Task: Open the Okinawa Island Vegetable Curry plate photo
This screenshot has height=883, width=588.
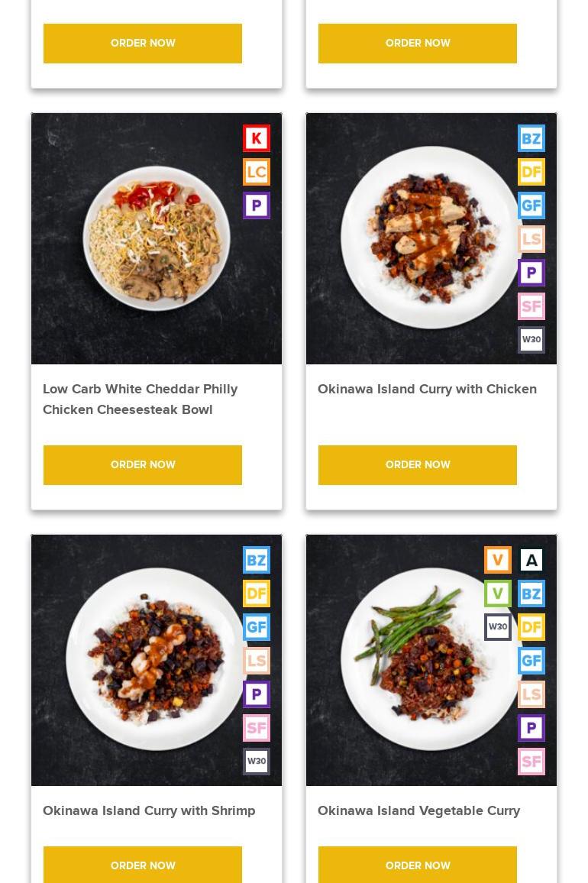Action: (x=431, y=660)
